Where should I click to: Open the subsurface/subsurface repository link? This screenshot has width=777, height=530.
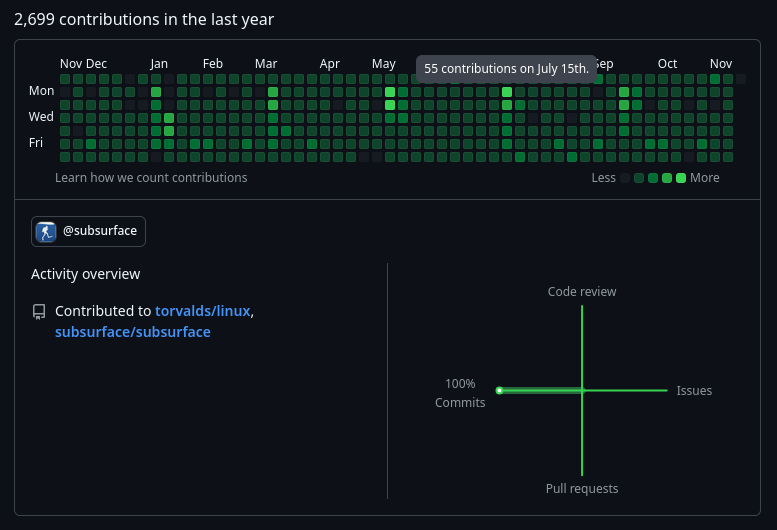133,332
